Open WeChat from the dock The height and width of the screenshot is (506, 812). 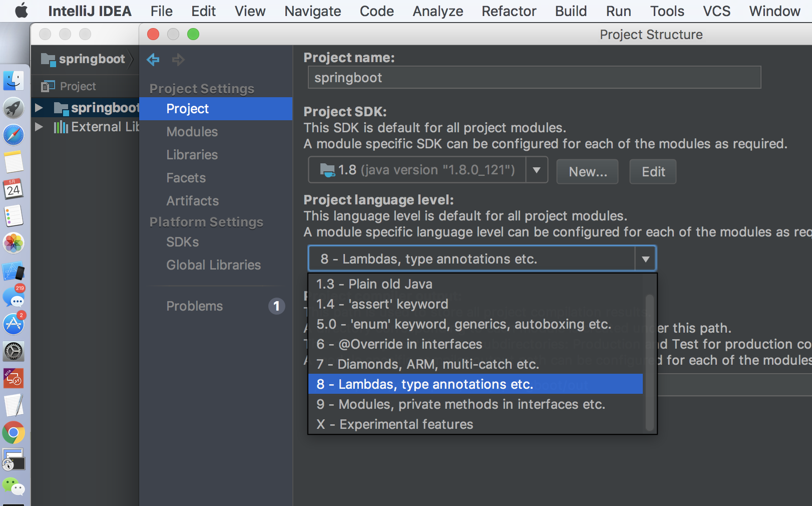click(14, 486)
